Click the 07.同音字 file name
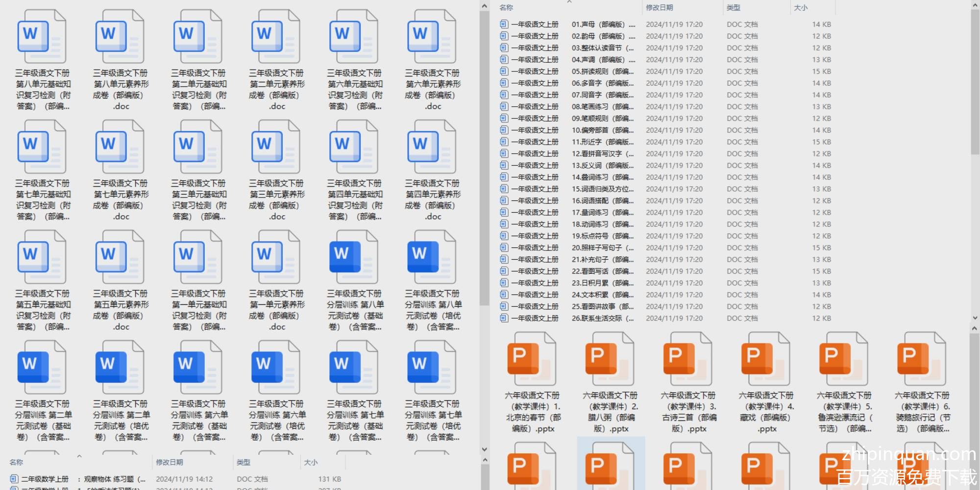The width and height of the screenshot is (980, 490). (572, 95)
